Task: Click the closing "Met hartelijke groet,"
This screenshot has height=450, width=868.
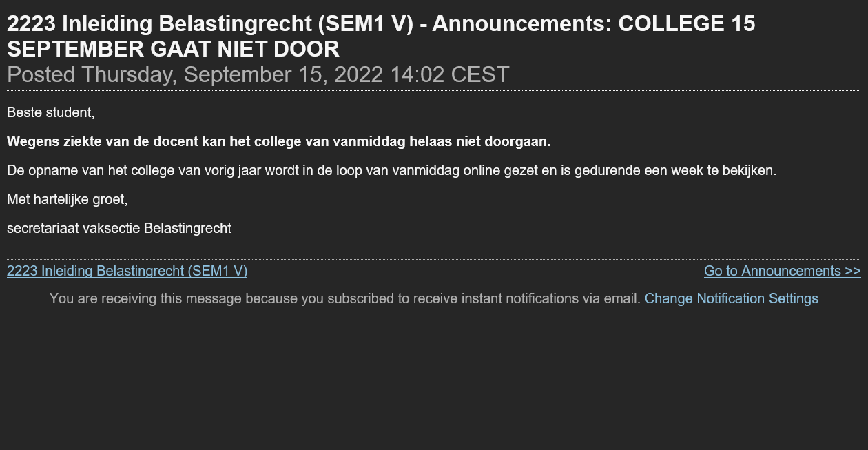Action: pos(67,200)
